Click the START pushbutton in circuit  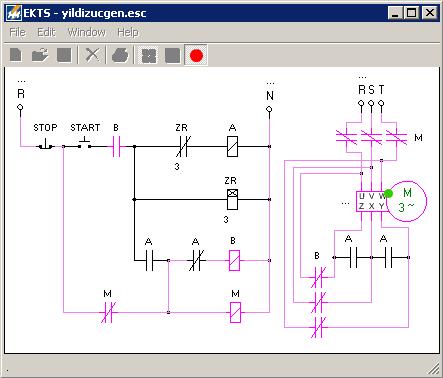[84, 143]
